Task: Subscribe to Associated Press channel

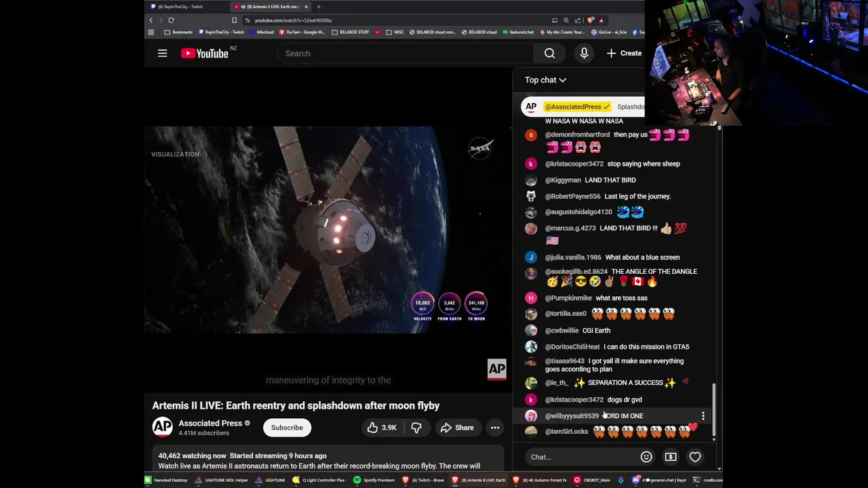Action: coord(287,428)
